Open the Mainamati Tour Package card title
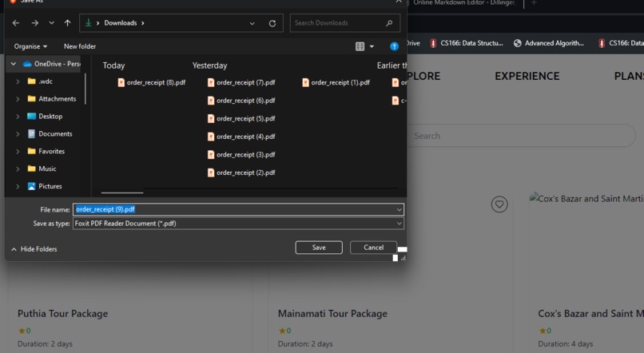The height and width of the screenshot is (353, 644). (x=332, y=314)
